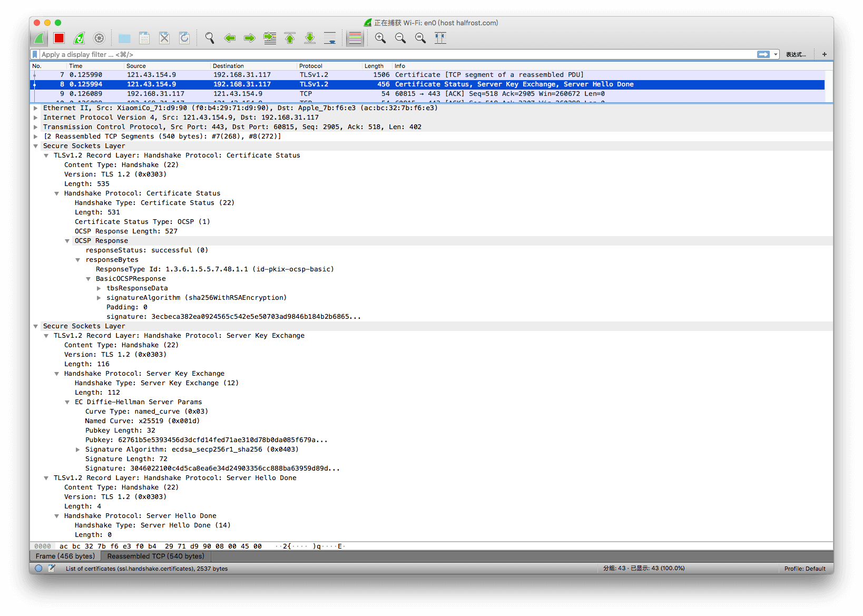Collapse the Server Key Exchange record layer
The image size is (863, 616).
(x=46, y=336)
